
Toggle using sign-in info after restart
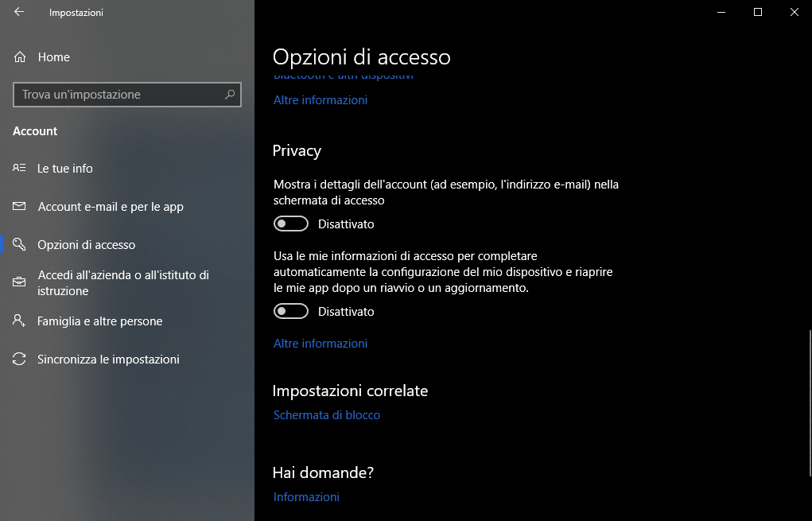[x=290, y=312]
